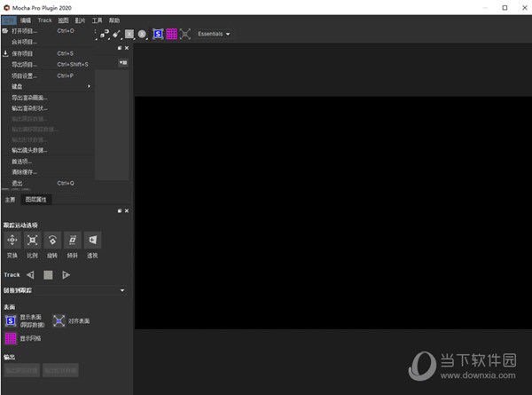The height and width of the screenshot is (395, 532).
Task: Click the align surface icon in toolbar
Action: [x=185, y=34]
